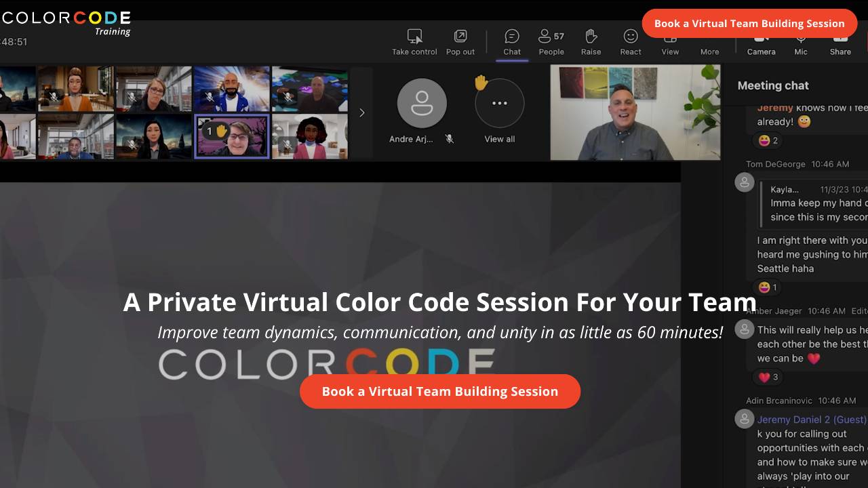Click the People icon showing 57 participants
The height and width of the screenshot is (488, 868).
[551, 42]
